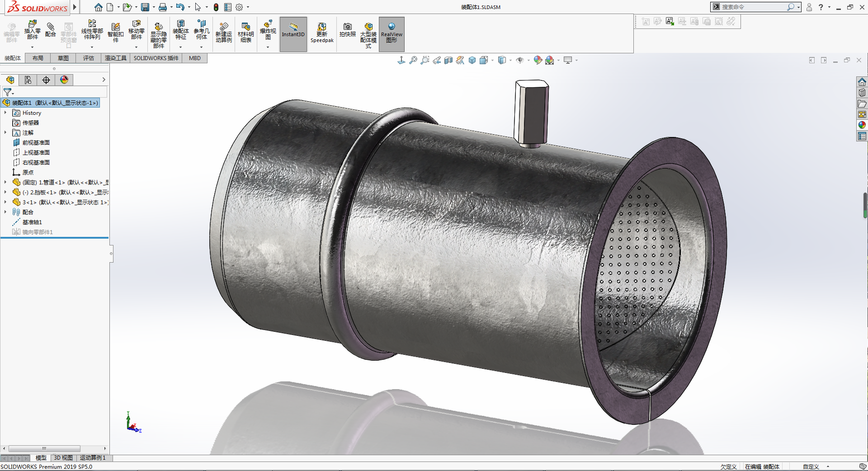
Task: Open Options gear icon
Action: pos(239,7)
